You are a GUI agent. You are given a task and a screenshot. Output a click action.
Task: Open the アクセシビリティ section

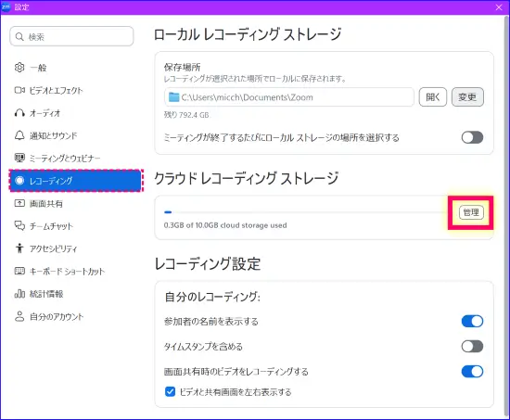pos(75,248)
